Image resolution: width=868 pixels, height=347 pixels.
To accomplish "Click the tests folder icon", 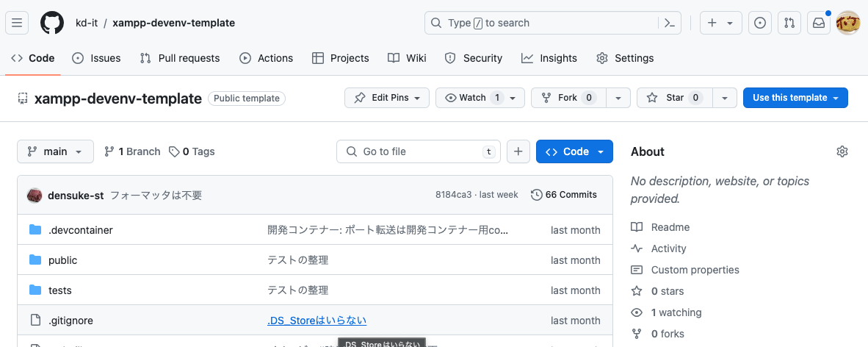I will (35, 290).
